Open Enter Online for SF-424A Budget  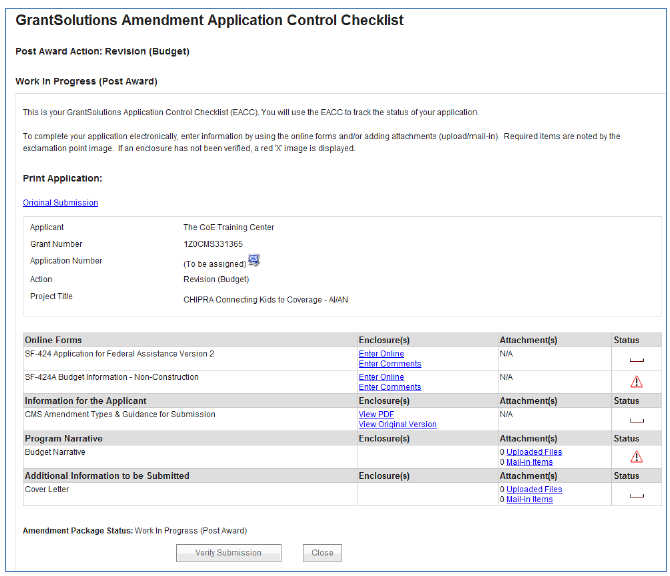[381, 377]
